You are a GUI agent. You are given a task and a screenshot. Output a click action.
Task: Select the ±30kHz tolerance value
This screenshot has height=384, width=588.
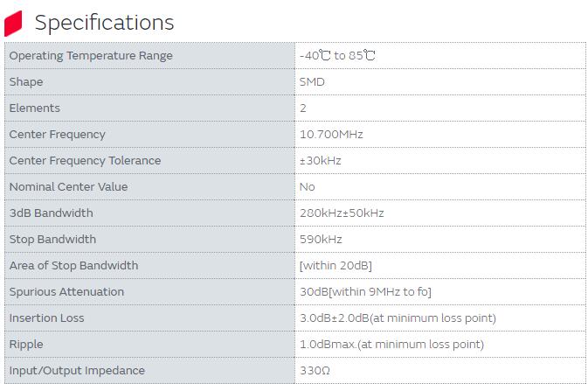tap(320, 161)
